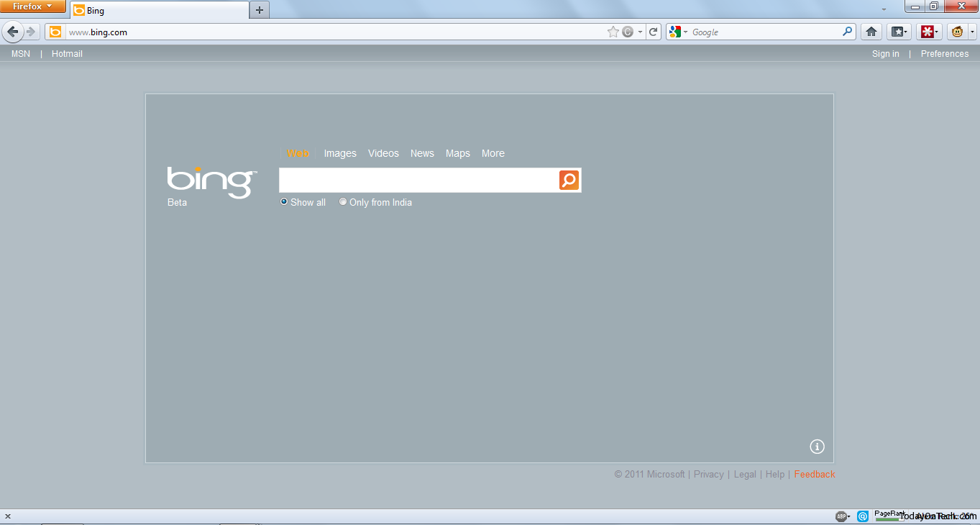Click the www.bing.com address bar
Image resolution: width=980 pixels, height=525 pixels.
click(x=336, y=32)
